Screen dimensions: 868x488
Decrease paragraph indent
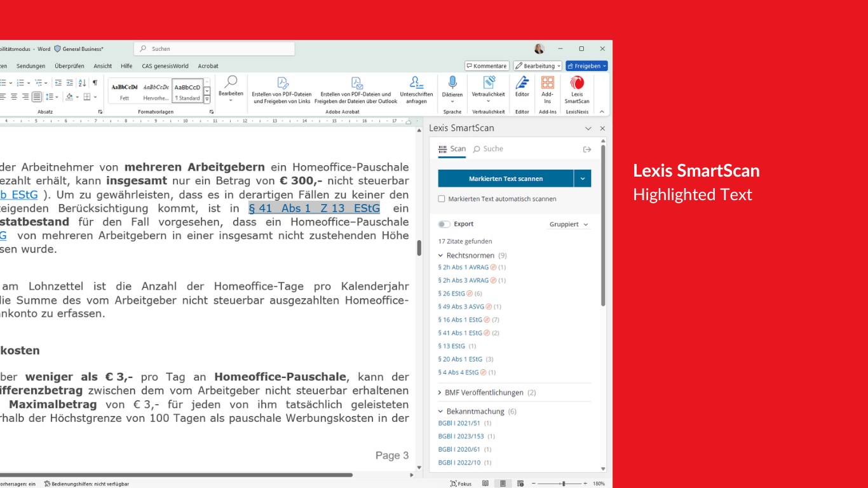(58, 83)
